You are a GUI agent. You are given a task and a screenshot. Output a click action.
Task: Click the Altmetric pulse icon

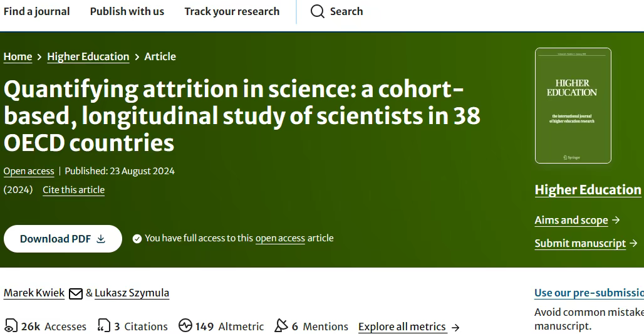(185, 325)
